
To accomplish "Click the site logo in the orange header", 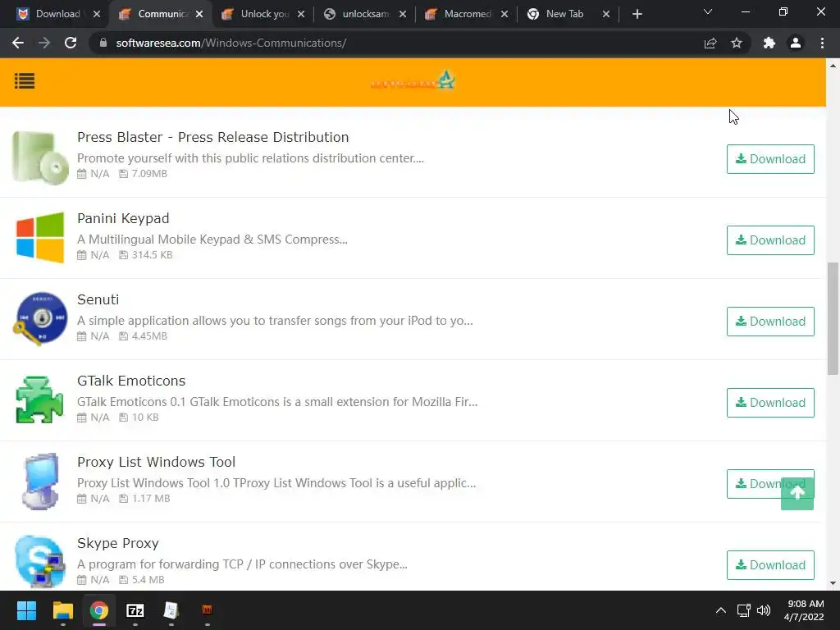I will (413, 80).
